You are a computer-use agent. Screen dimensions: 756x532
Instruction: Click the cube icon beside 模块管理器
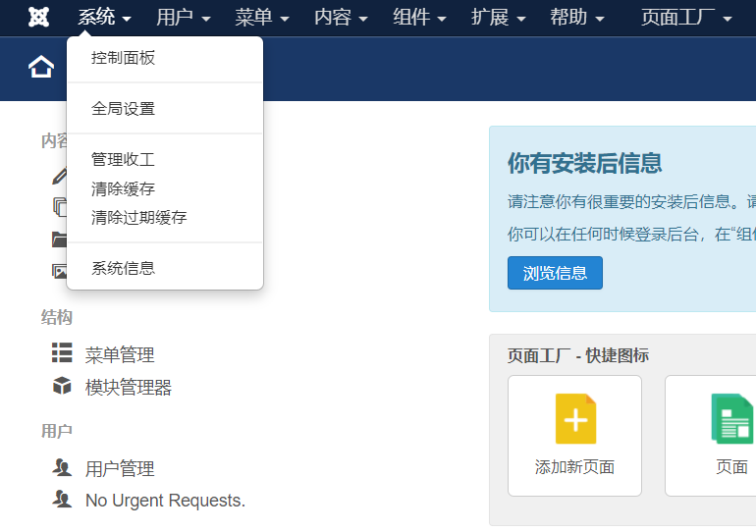point(62,386)
